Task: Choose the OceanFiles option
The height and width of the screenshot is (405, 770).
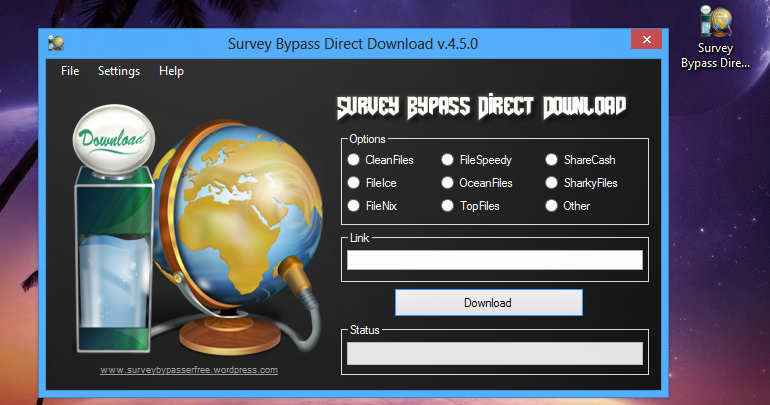Action: [477, 183]
